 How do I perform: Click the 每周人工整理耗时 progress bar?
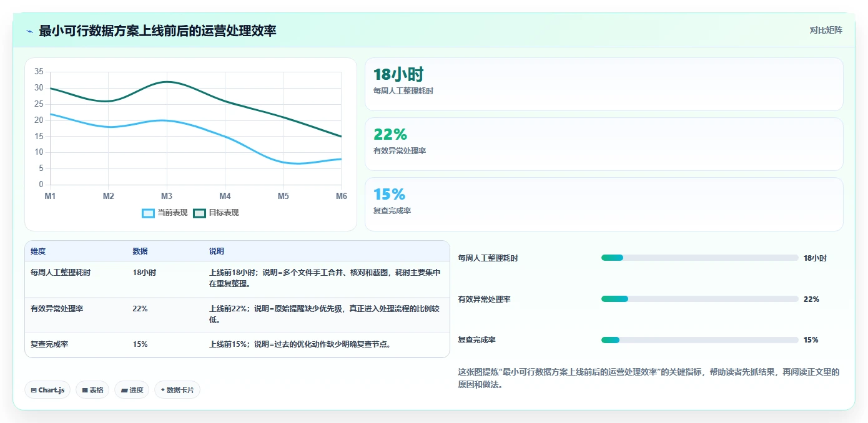699,258
